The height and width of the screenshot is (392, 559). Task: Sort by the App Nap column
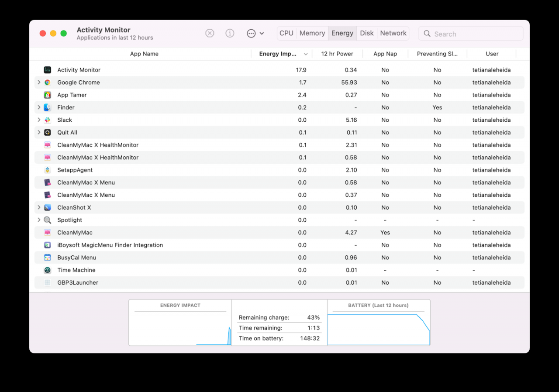[x=385, y=54]
